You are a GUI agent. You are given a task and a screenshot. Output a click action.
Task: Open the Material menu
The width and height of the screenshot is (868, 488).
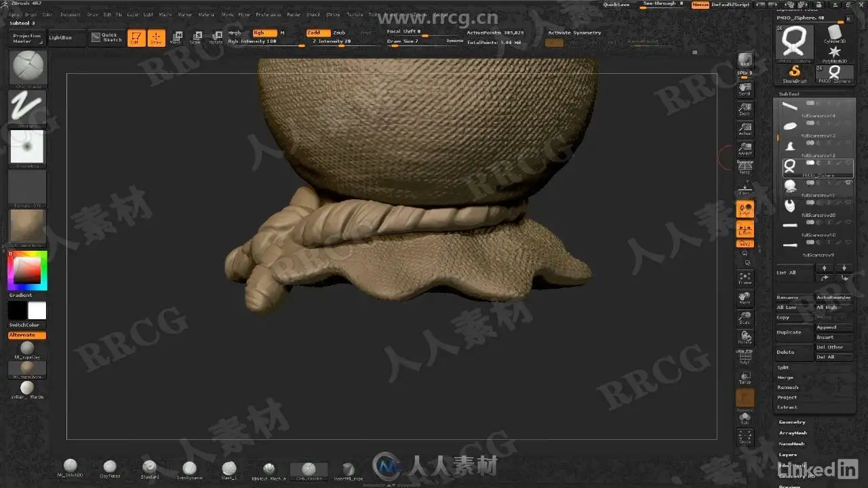pyautogui.click(x=206, y=14)
